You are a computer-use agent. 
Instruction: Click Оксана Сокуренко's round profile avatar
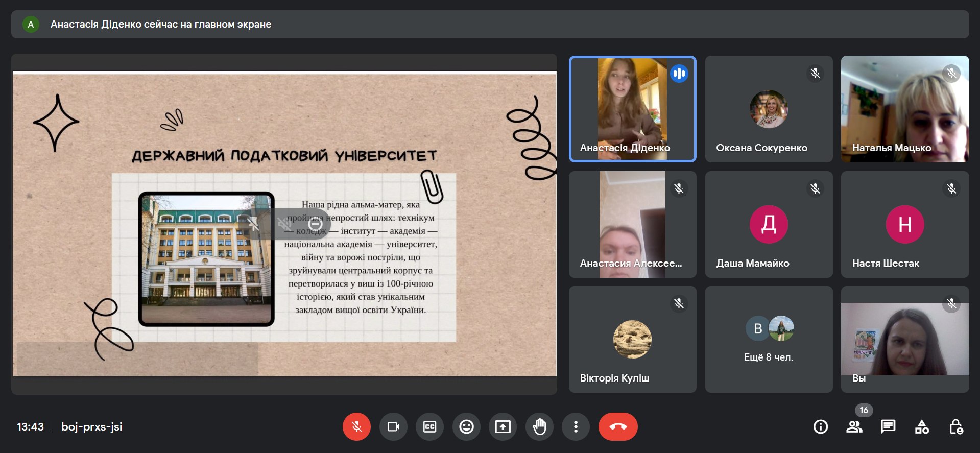[x=769, y=109]
